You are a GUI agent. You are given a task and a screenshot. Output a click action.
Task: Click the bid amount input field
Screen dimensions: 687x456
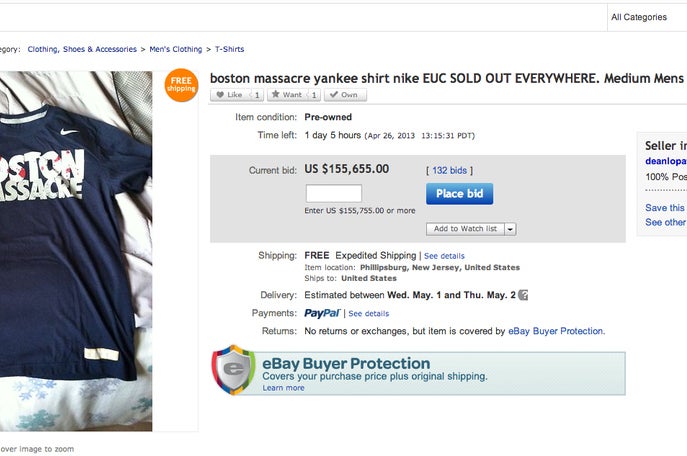333,194
